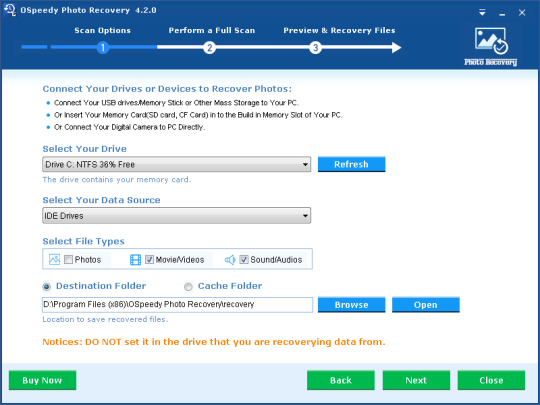Minimize the OSpeedy Photo Recovery window
The height and width of the screenshot is (405, 540).
click(x=502, y=14)
